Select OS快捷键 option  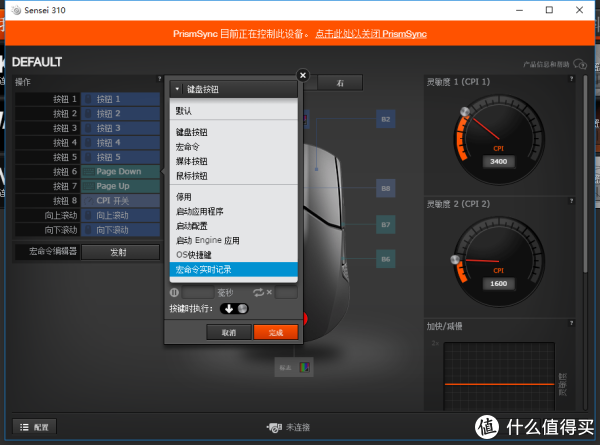coord(233,255)
